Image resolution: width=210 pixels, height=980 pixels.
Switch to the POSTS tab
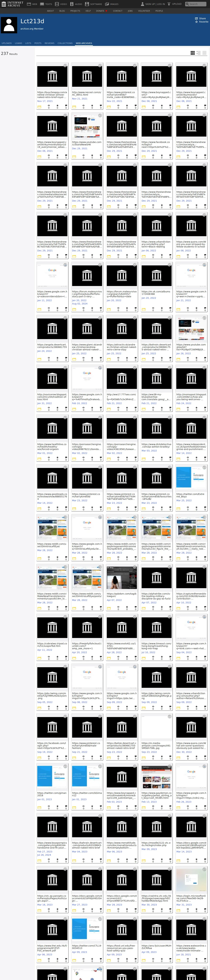38,43
